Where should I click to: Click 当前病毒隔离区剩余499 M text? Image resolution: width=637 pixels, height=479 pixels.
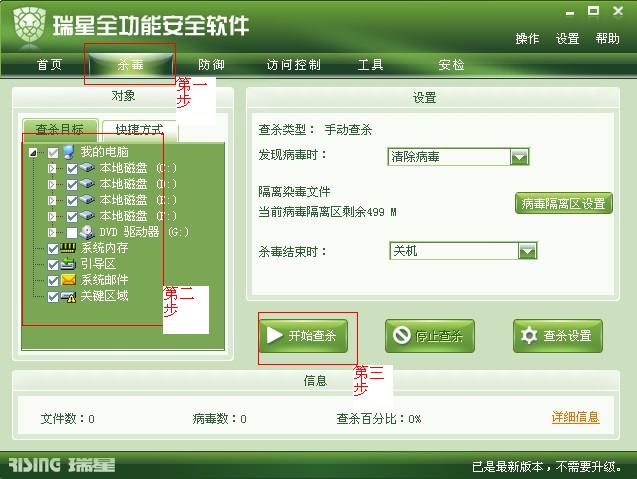(x=327, y=212)
